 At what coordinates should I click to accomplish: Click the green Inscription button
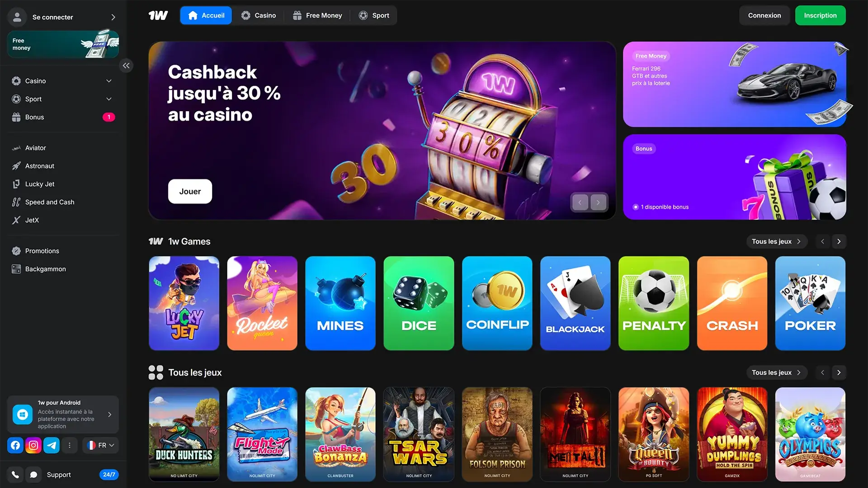click(x=820, y=15)
